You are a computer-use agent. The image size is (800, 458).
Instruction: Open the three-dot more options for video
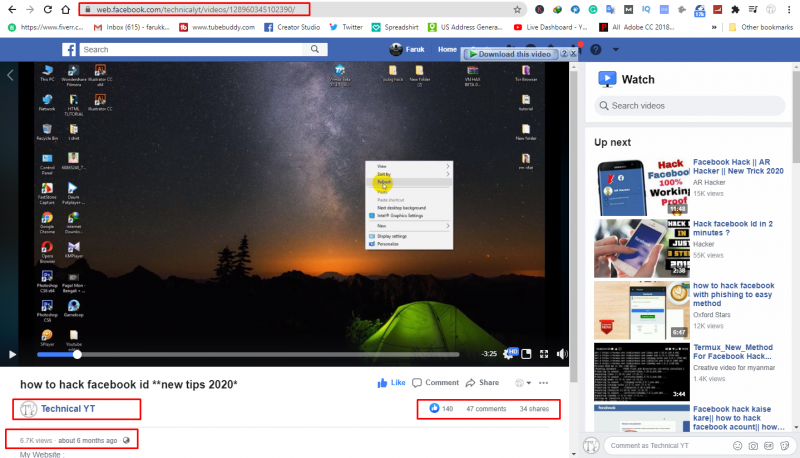coord(543,383)
